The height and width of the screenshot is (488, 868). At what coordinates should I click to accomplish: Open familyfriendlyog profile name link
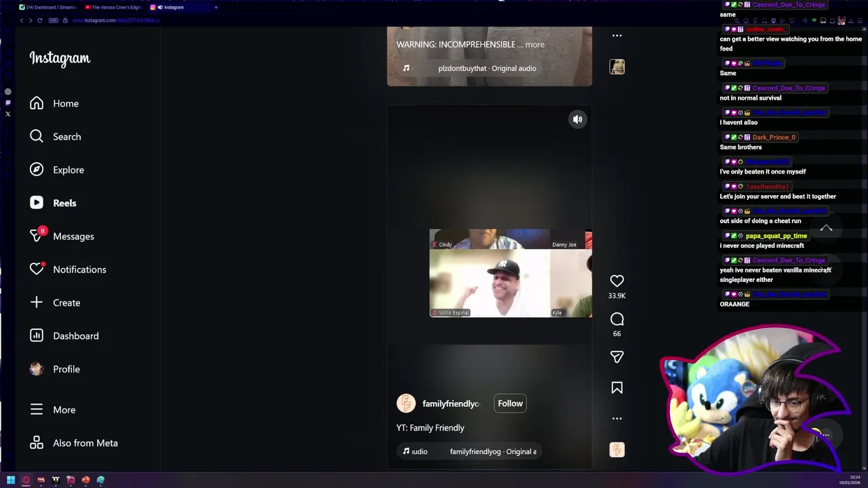[x=450, y=404]
